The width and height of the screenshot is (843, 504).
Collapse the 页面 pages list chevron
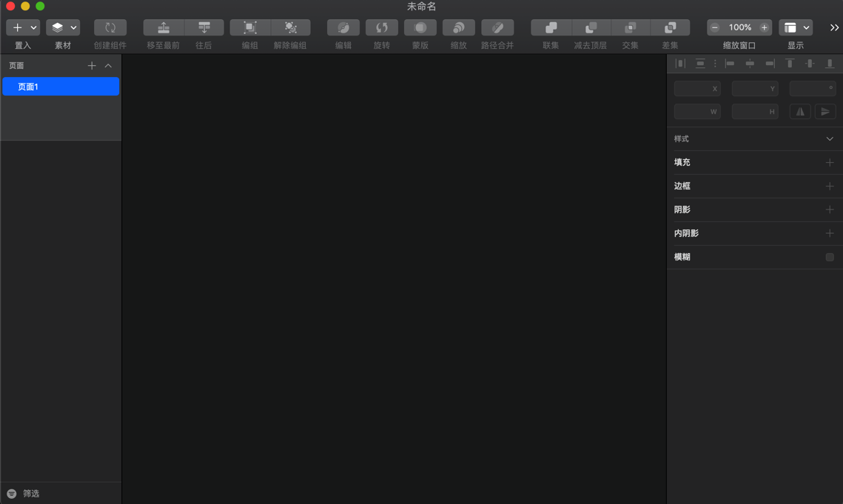pos(108,66)
